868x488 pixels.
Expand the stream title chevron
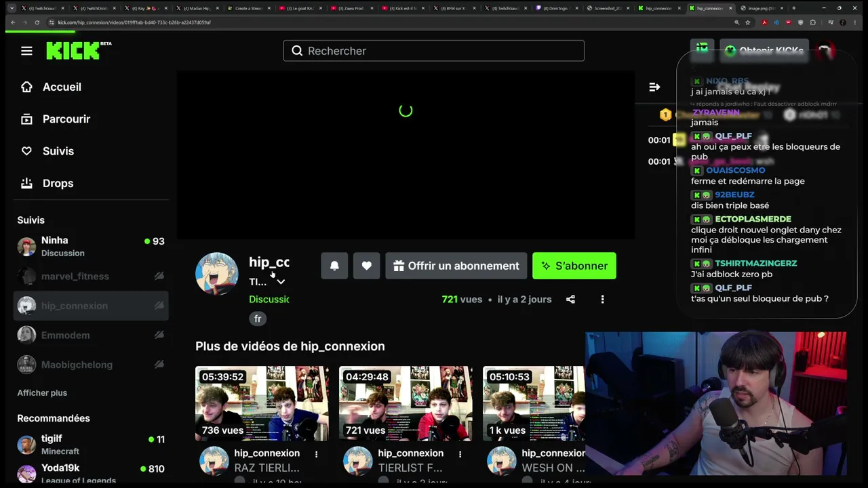[x=281, y=282]
